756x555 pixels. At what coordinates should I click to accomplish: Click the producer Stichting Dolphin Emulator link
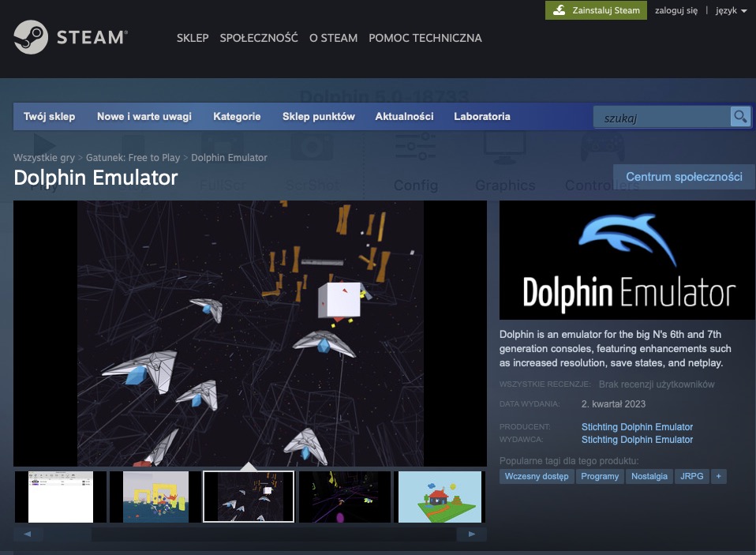click(637, 427)
